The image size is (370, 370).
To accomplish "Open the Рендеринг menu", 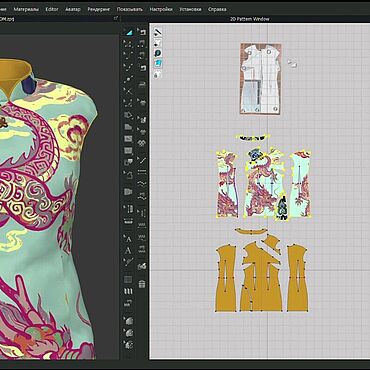I will click(99, 9).
